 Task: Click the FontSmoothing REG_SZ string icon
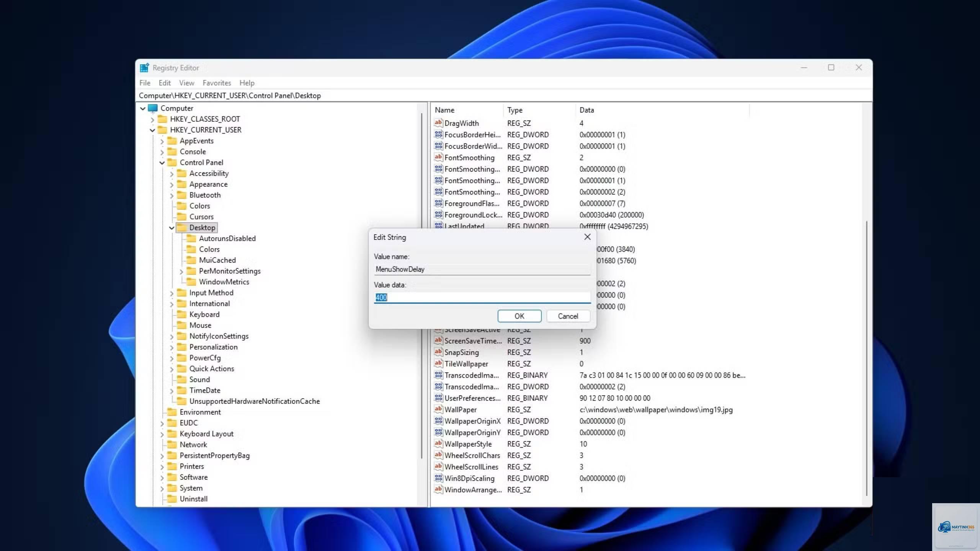[x=438, y=157]
